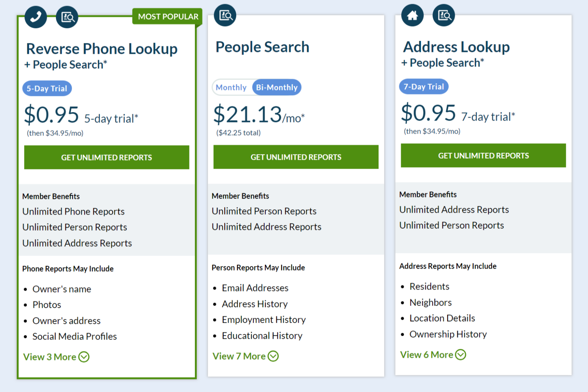Select the Bi-Monthly billing option
Image resolution: width=588 pixels, height=392 pixels.
pos(277,87)
